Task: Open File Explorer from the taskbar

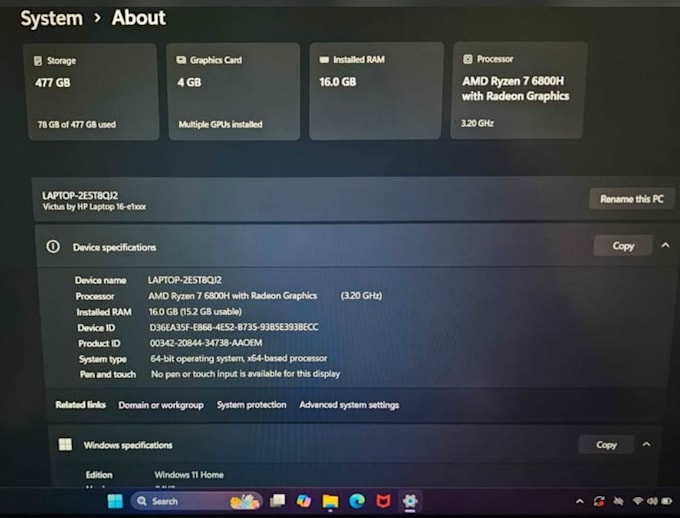Action: [330, 502]
